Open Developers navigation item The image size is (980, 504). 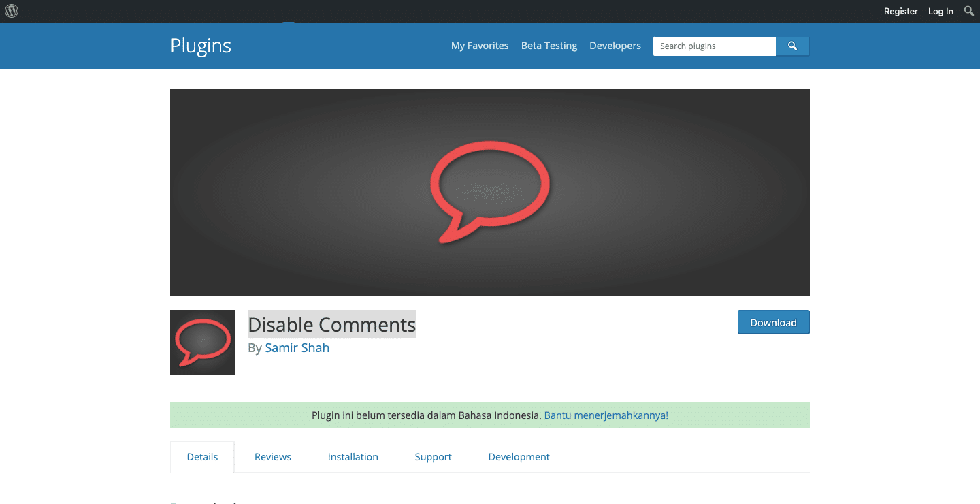pyautogui.click(x=615, y=46)
